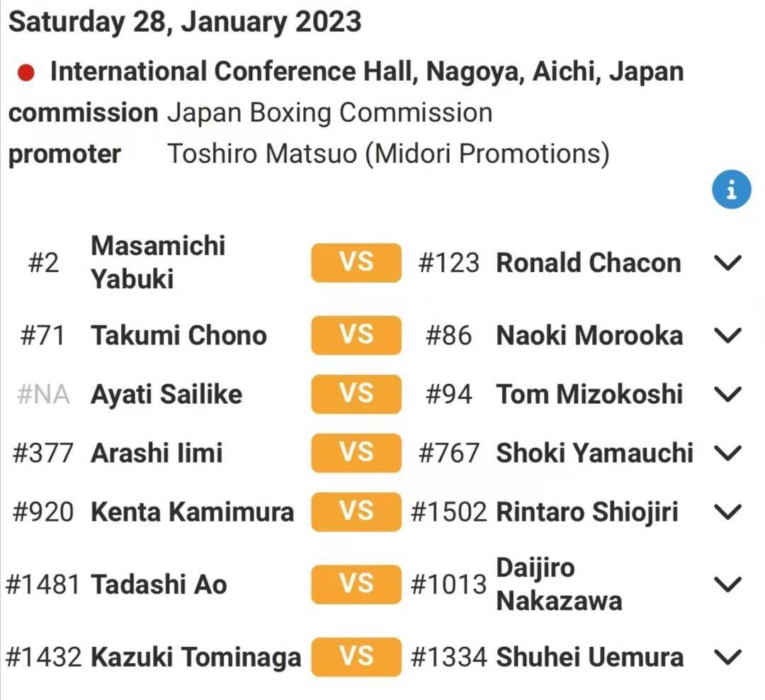Viewport: 765px width, 700px height.
Task: Open Kazuki Tominaga's boxer profile
Action: click(x=195, y=657)
